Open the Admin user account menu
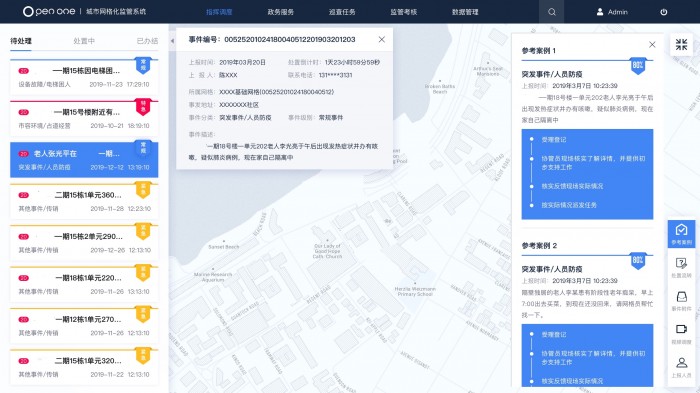700x393 pixels. pyautogui.click(x=612, y=12)
